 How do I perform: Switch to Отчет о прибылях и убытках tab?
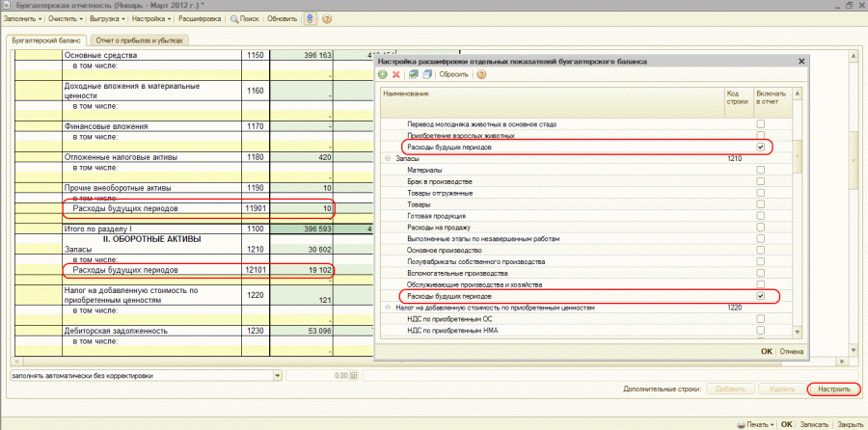coord(140,40)
